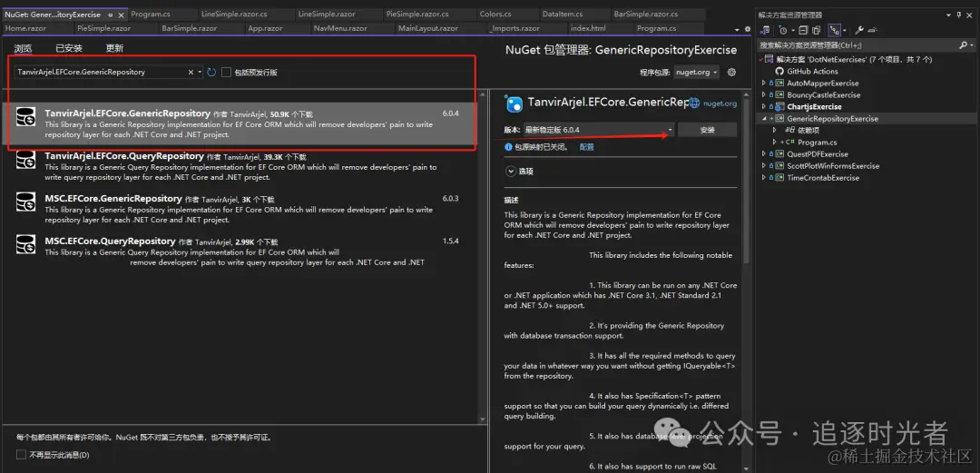Open nuget.org link in package details

coord(720,103)
